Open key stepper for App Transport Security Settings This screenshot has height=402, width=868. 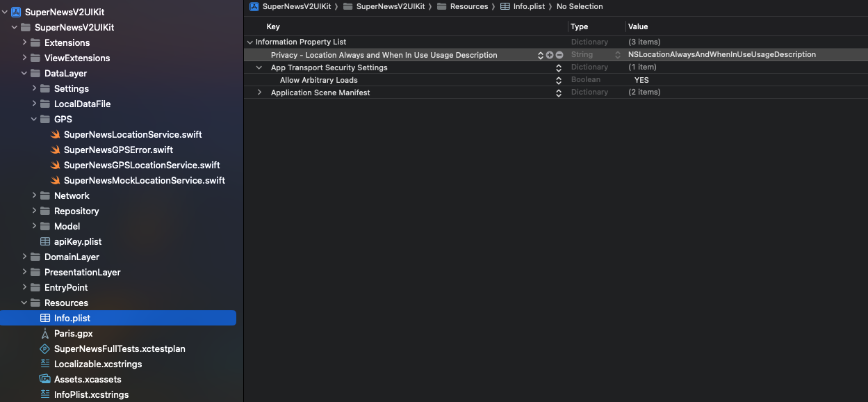tap(558, 67)
